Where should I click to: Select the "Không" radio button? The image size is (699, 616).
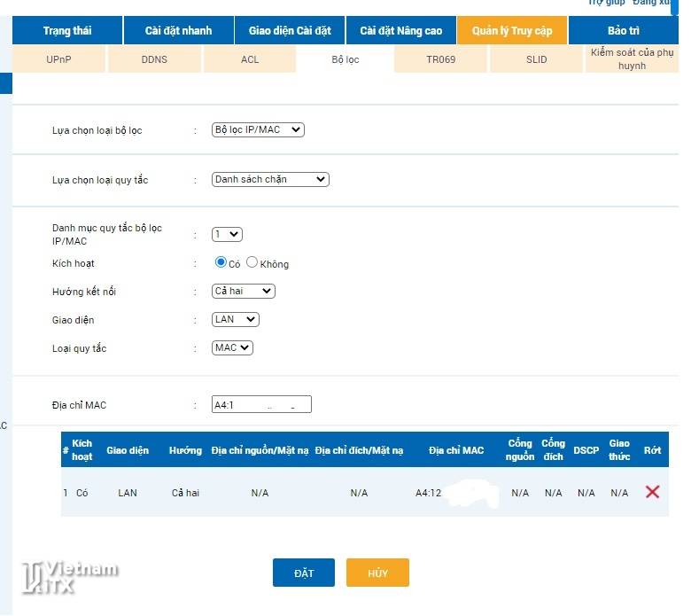(252, 262)
